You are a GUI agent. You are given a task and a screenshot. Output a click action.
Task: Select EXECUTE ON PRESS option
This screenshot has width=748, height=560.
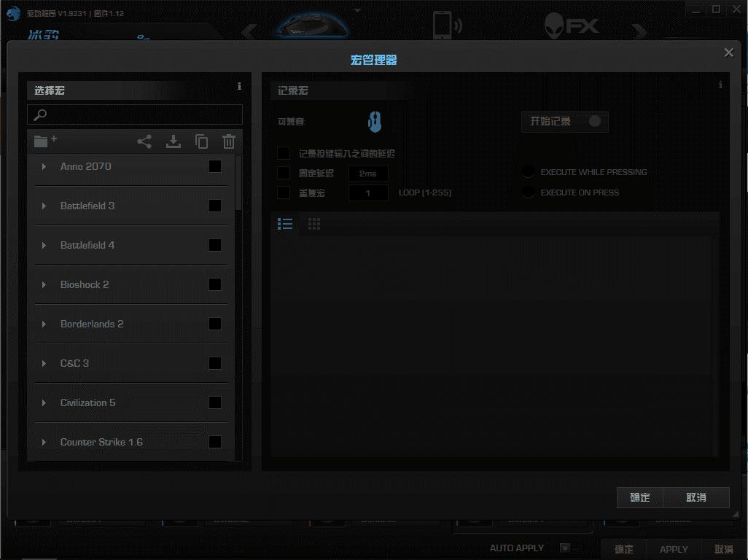coord(528,192)
